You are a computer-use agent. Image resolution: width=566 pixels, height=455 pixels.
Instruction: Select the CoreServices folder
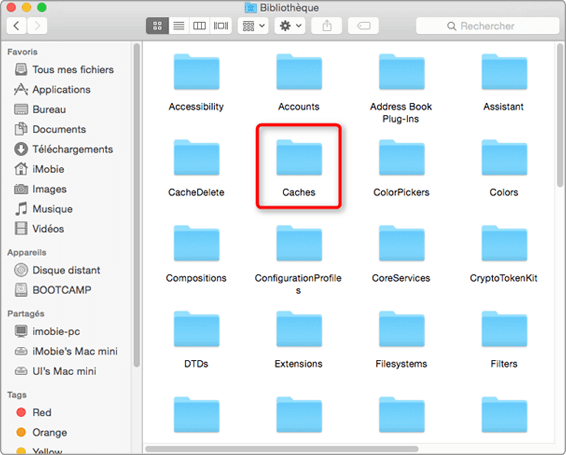pyautogui.click(x=401, y=254)
